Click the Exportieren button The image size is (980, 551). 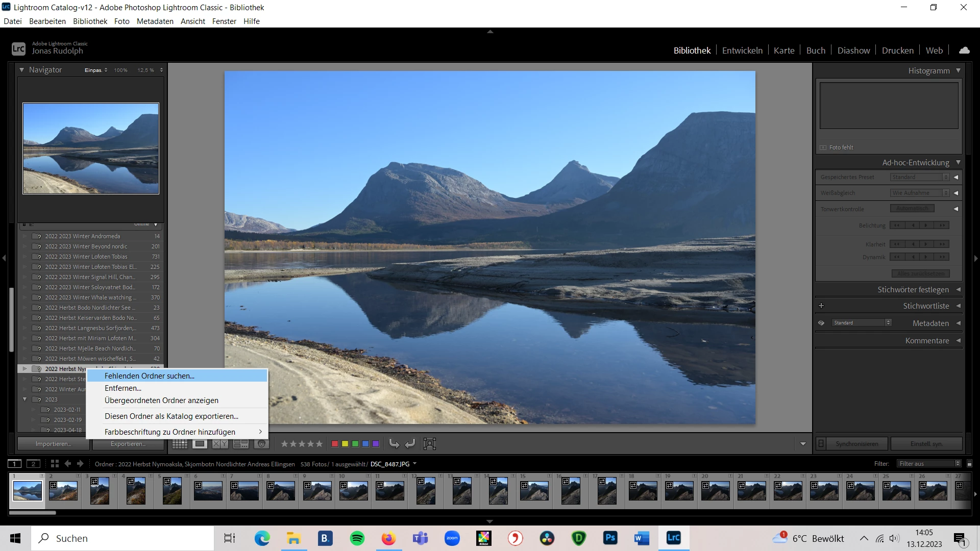click(128, 444)
